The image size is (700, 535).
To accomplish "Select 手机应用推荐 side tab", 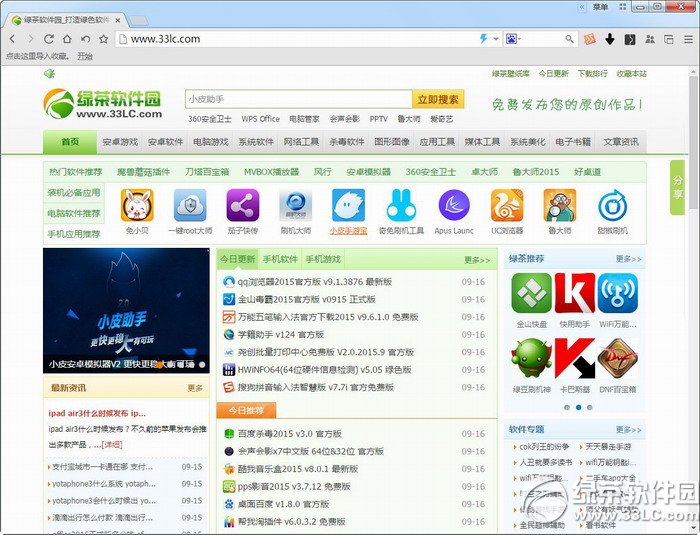I will click(x=74, y=234).
